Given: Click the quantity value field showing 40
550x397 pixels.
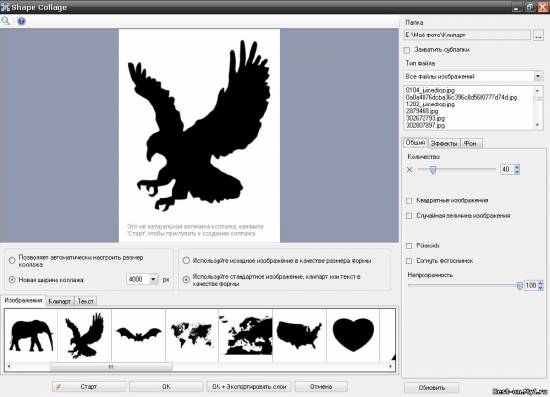Looking at the screenshot, I should tap(507, 169).
